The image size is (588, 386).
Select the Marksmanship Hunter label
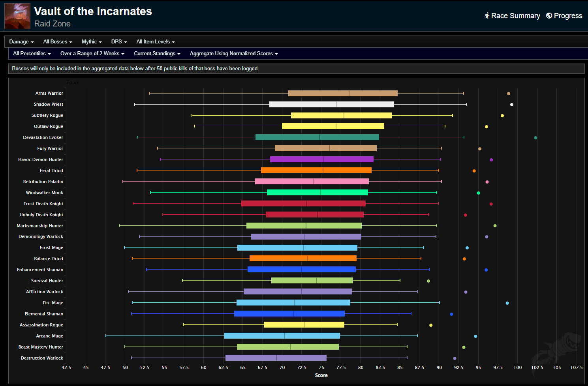pyautogui.click(x=40, y=226)
